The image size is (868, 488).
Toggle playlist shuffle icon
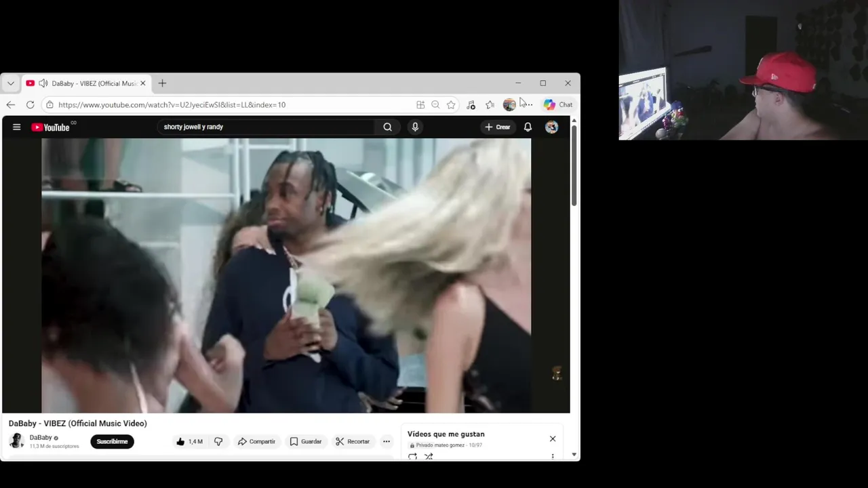pos(429,457)
